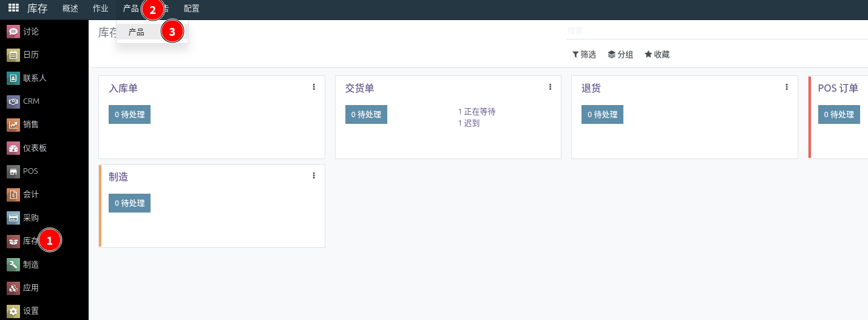Open the POS 订单 card title
The height and width of the screenshot is (320, 868).
point(838,89)
